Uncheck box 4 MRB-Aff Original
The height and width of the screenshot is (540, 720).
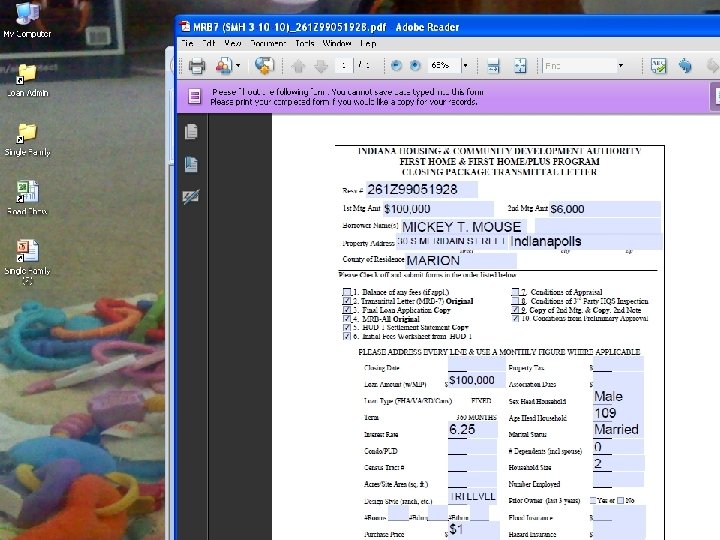(347, 319)
